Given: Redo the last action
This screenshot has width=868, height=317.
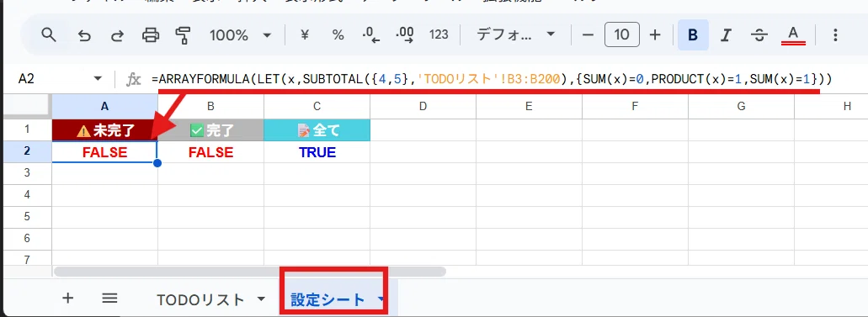Looking at the screenshot, I should click(117, 35).
